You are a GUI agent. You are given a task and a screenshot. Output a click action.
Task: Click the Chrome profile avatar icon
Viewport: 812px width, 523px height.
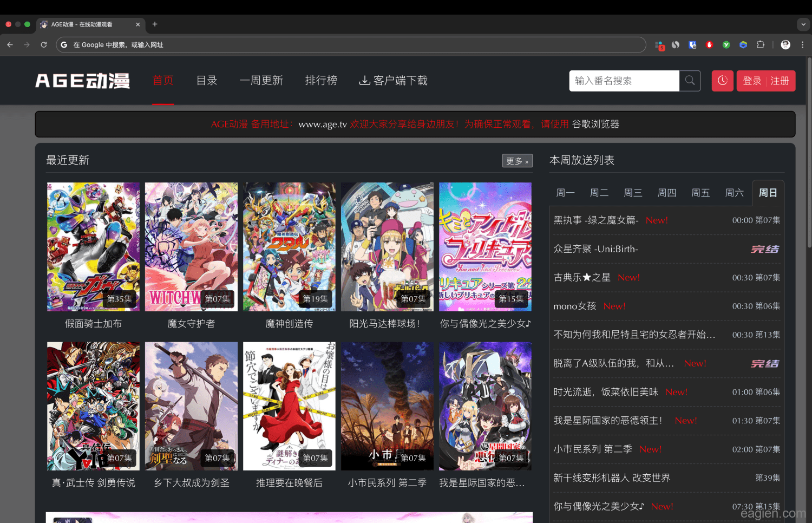pos(785,45)
